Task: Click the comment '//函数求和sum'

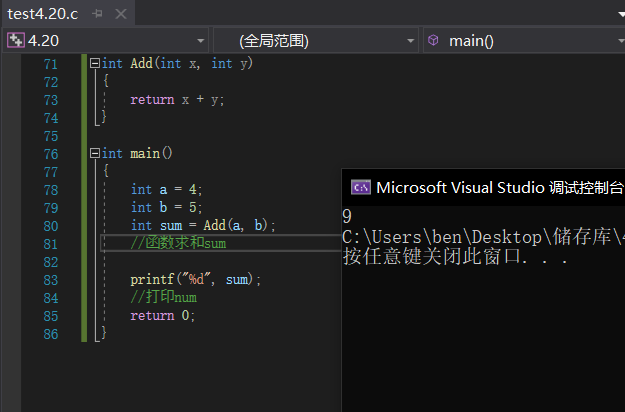Action: [x=178, y=243]
